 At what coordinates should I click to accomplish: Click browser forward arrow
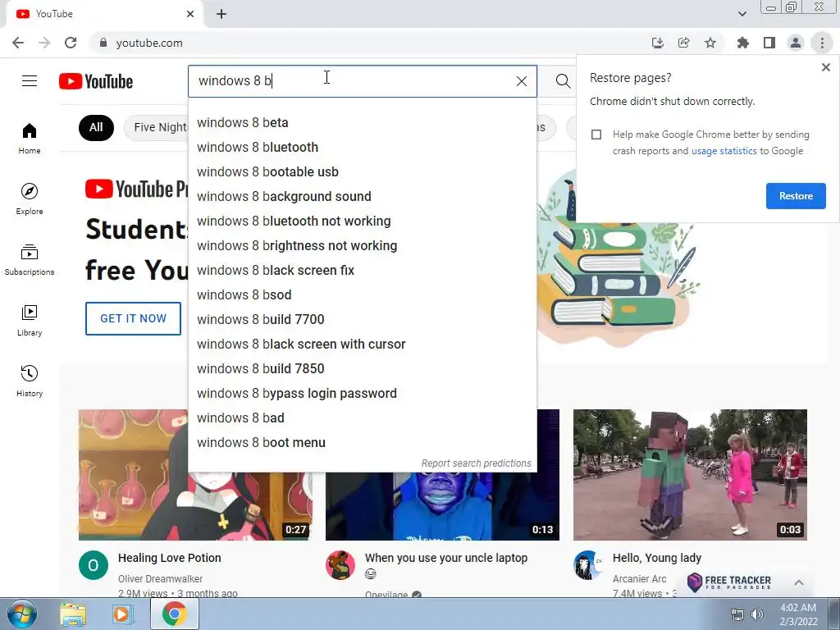click(x=44, y=43)
